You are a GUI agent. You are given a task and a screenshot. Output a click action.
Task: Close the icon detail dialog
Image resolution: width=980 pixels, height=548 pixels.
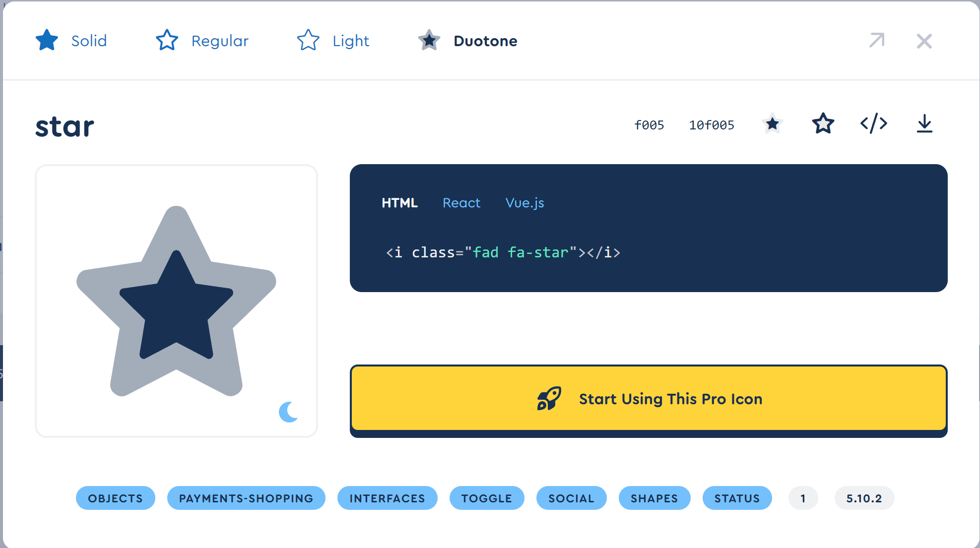[x=924, y=41]
